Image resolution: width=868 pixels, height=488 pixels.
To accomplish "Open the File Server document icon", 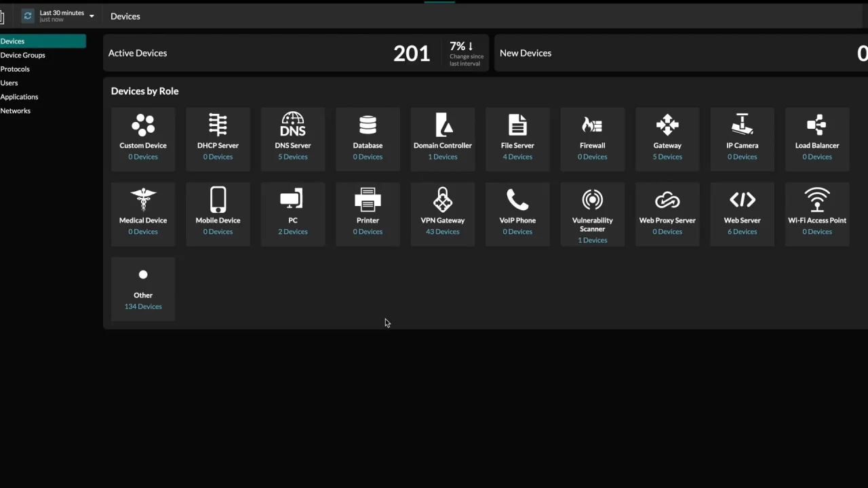I will [x=517, y=125].
